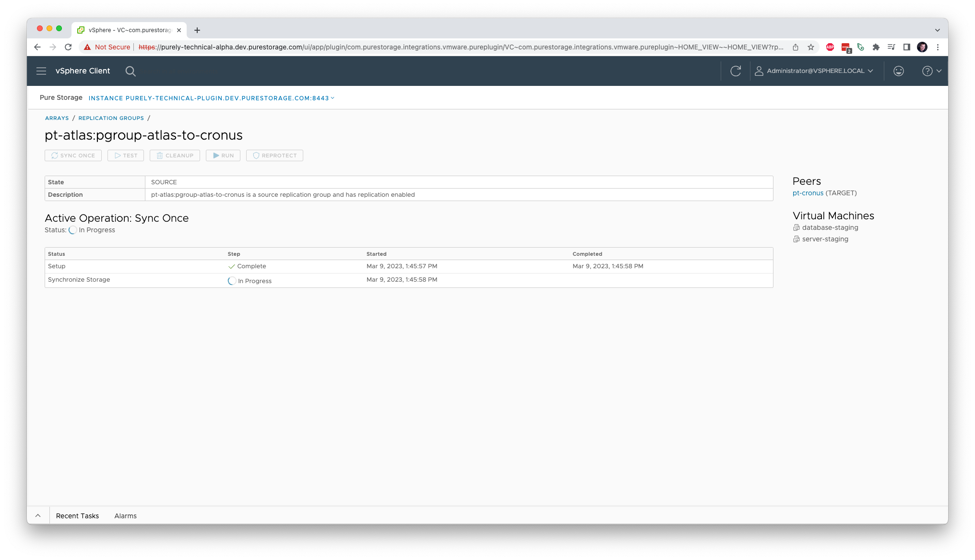
Task: Click the server-staging VM icon
Action: click(797, 239)
